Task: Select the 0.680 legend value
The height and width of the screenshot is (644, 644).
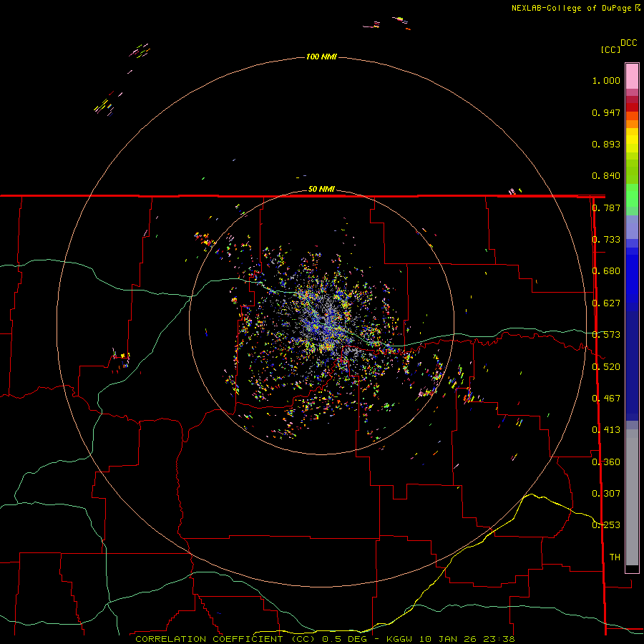Action: point(606,271)
